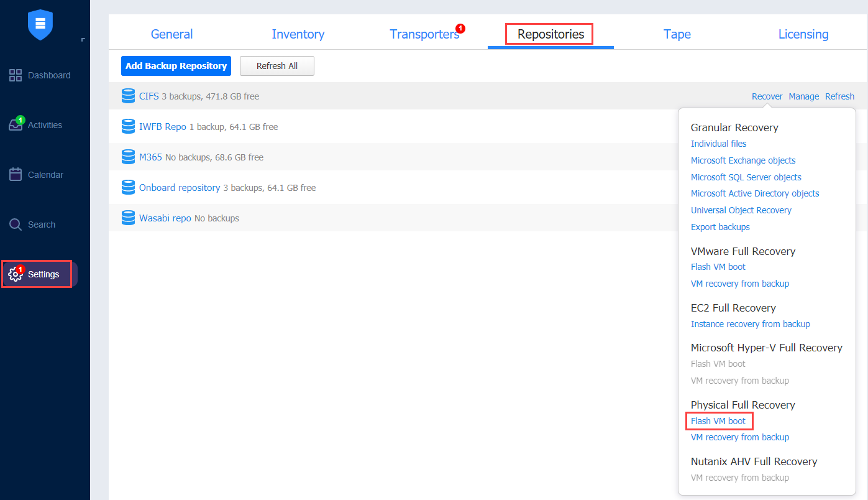Choose Individual files recovery
Image resolution: width=868 pixels, height=500 pixels.
(x=719, y=144)
